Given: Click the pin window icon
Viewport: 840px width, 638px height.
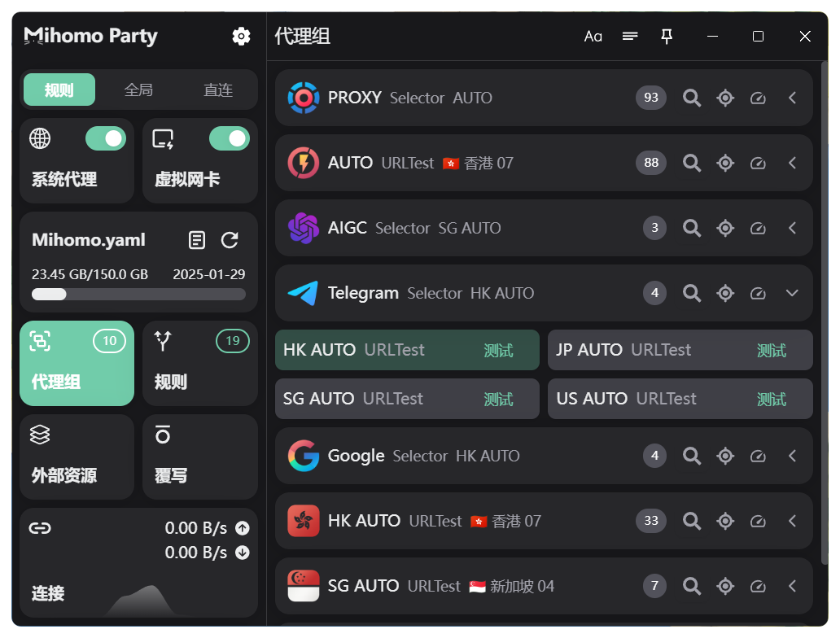Looking at the screenshot, I should [x=667, y=36].
